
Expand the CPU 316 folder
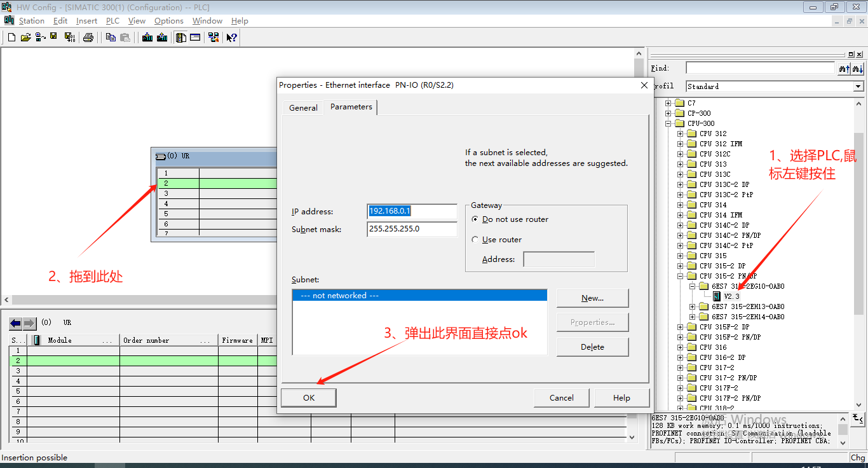(681, 347)
